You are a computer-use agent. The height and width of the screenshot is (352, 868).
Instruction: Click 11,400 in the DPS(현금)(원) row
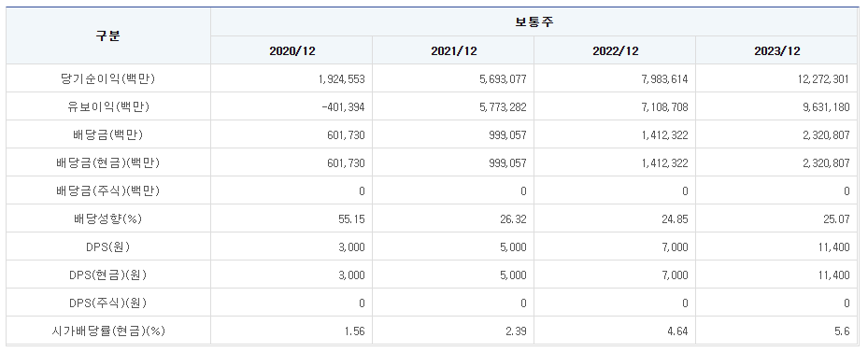(x=834, y=275)
